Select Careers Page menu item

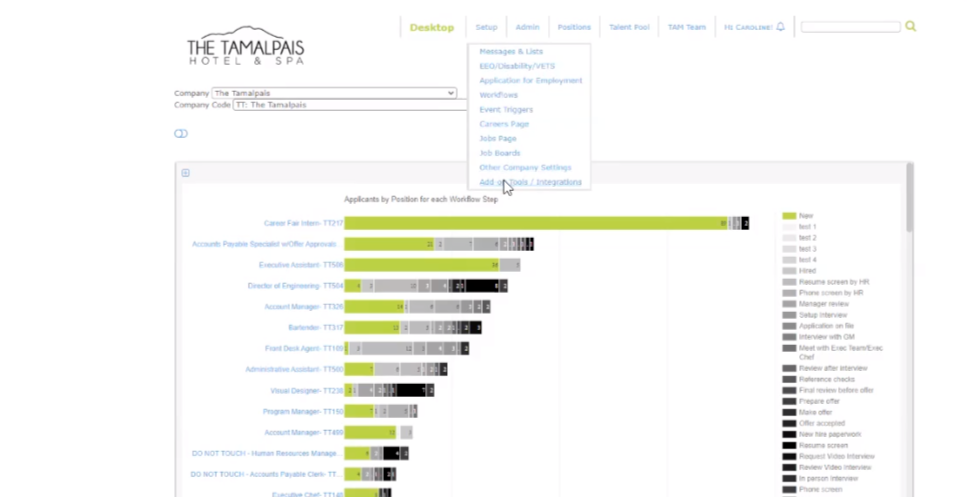point(504,124)
